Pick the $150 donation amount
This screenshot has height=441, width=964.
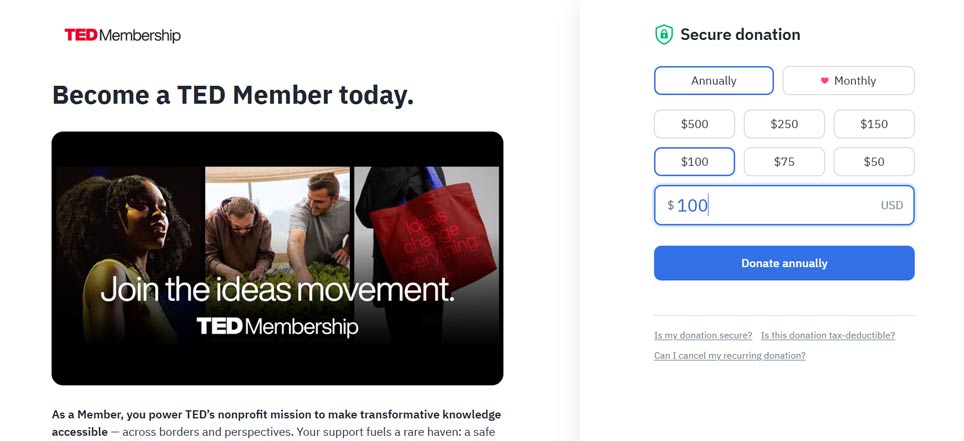click(874, 124)
